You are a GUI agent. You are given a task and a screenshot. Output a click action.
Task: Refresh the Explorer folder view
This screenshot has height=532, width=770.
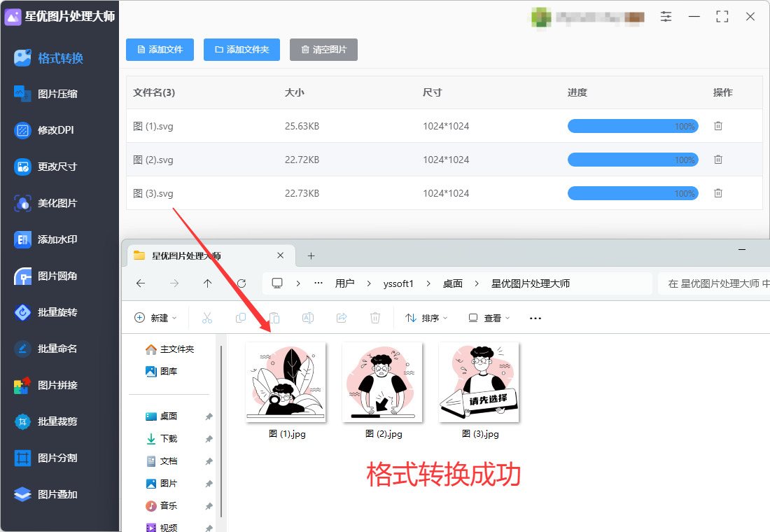pyautogui.click(x=241, y=283)
